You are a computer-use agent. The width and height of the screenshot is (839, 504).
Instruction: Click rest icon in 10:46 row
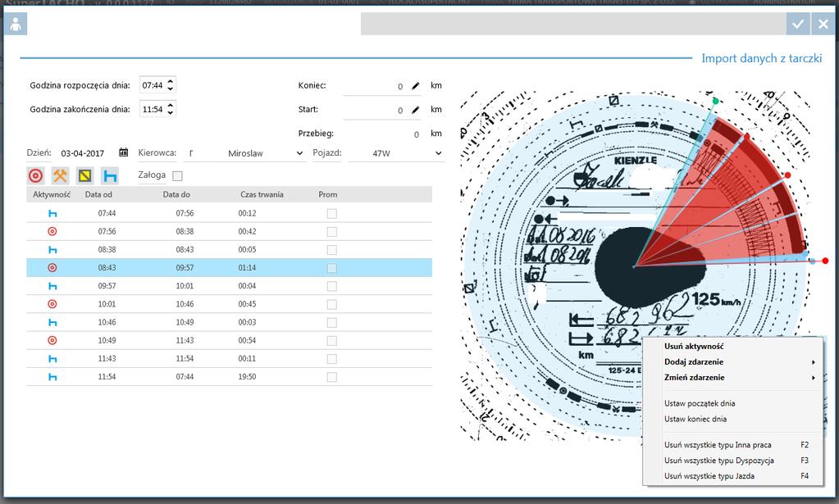point(52,322)
